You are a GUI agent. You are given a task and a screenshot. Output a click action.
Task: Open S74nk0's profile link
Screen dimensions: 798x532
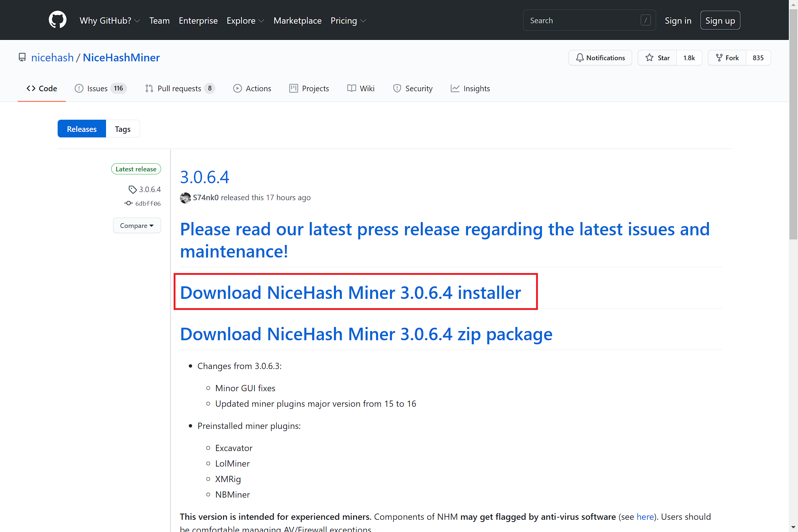pos(206,198)
